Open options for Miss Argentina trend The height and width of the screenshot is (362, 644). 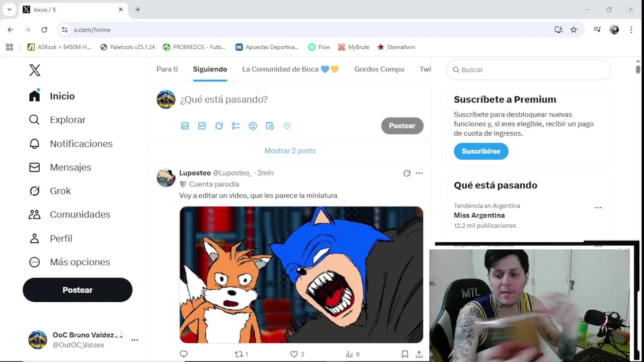click(598, 208)
